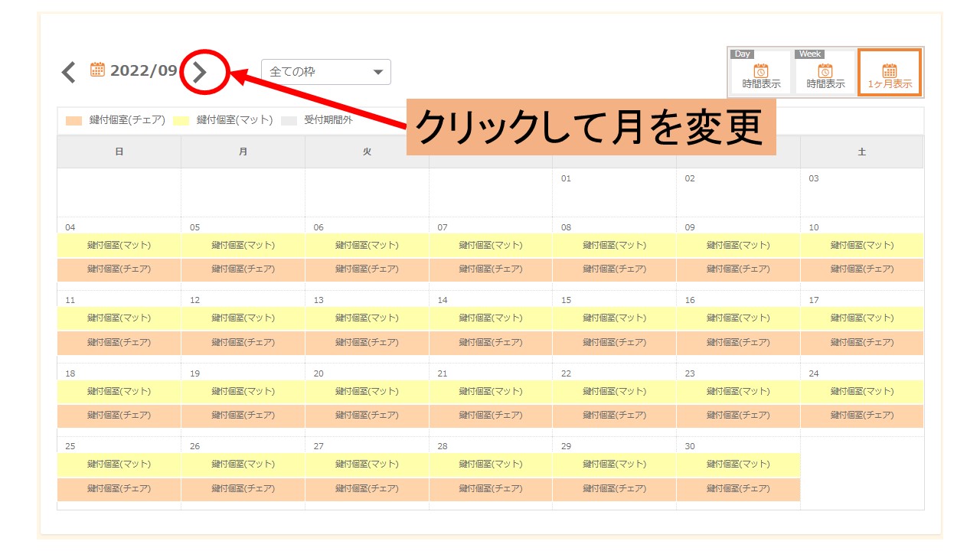Viewport: 980px width, 551px height.
Task: Select 鍵付個室(マット) on day 13
Action: click(367, 318)
